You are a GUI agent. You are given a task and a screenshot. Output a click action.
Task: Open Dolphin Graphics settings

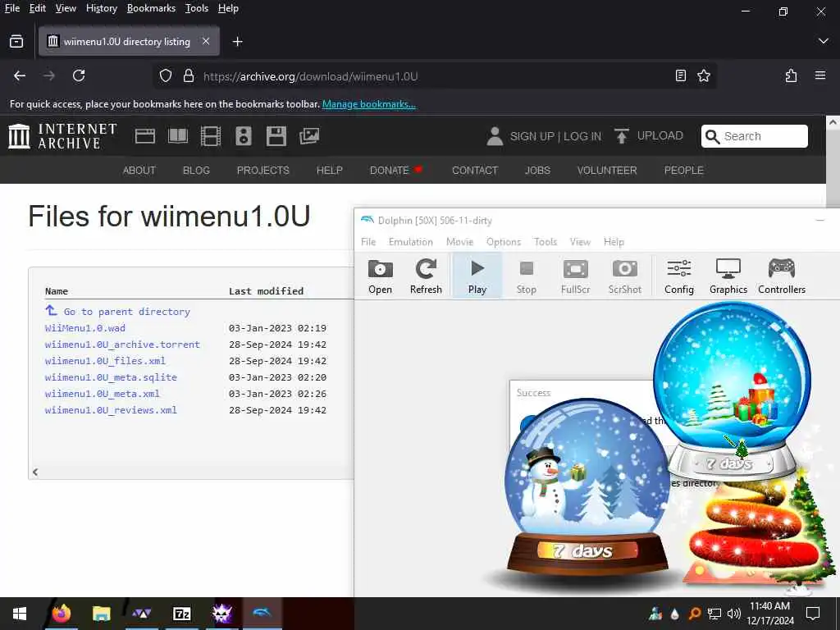click(728, 276)
